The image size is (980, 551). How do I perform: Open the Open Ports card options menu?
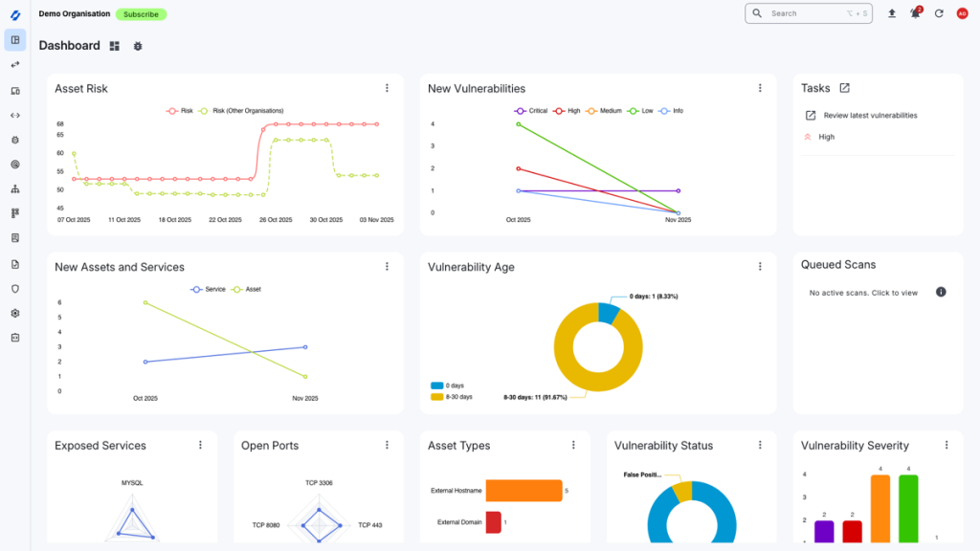click(386, 445)
